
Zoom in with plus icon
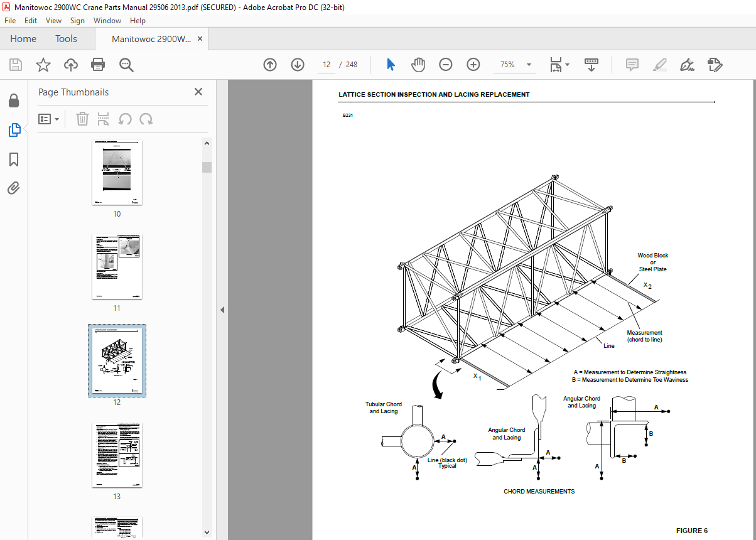click(x=473, y=65)
